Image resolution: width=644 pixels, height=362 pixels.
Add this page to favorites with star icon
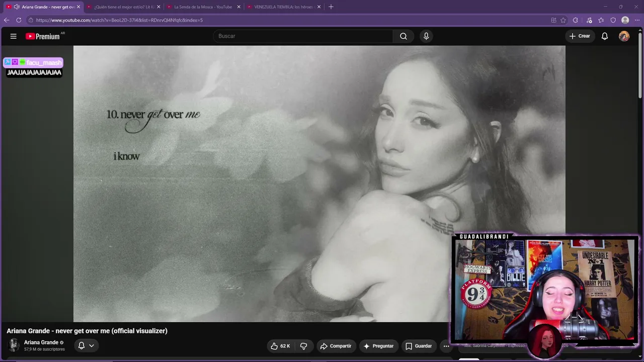(563, 20)
